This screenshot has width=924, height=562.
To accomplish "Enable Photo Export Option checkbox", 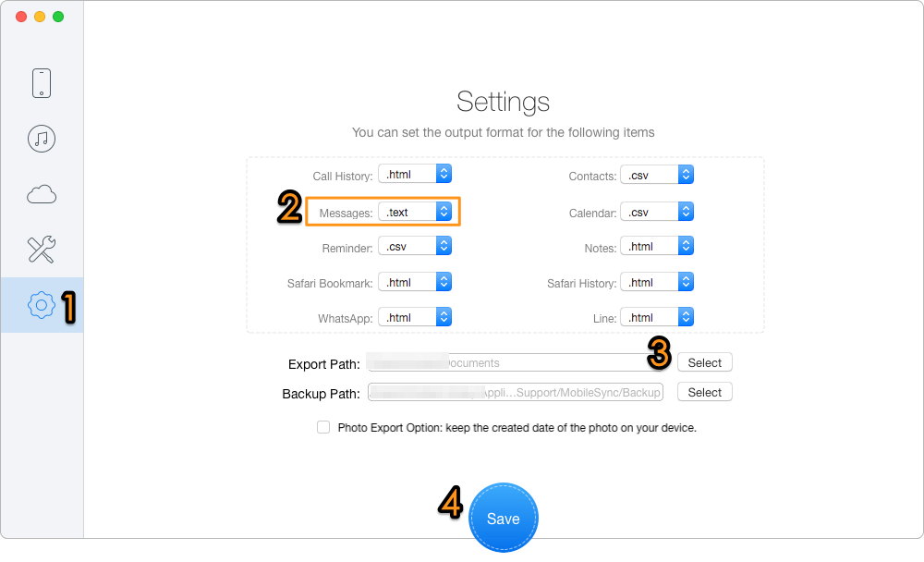I will (x=323, y=427).
